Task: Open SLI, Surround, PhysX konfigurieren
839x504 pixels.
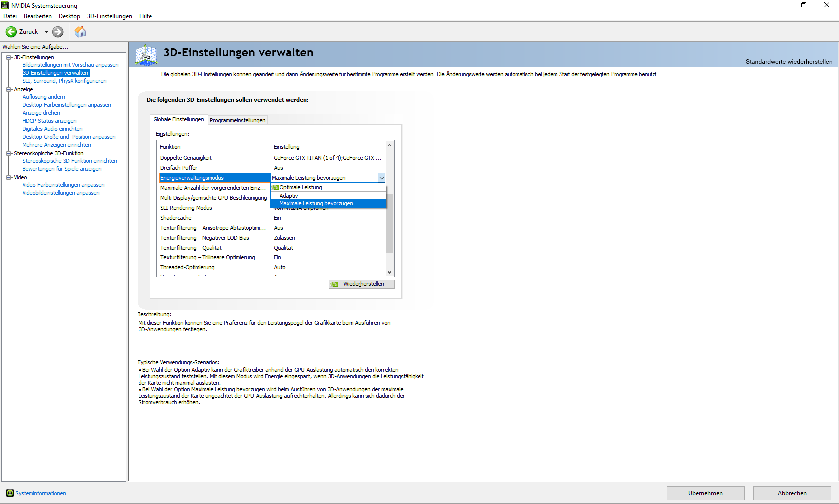Action: [64, 81]
